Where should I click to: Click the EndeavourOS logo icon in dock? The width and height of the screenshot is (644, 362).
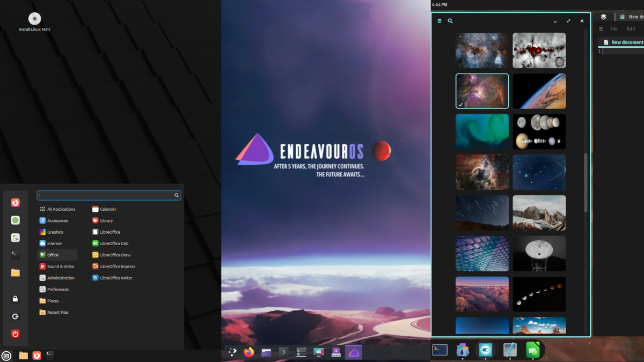354,352
